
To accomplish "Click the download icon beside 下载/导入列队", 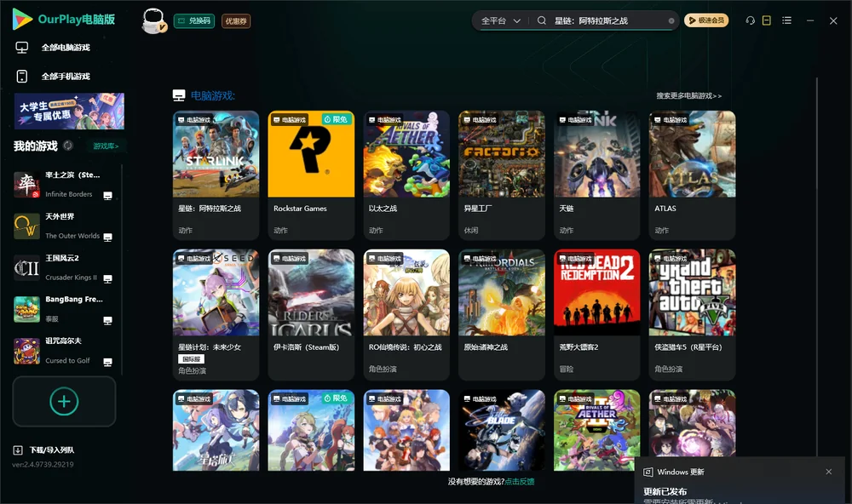I will (18, 450).
